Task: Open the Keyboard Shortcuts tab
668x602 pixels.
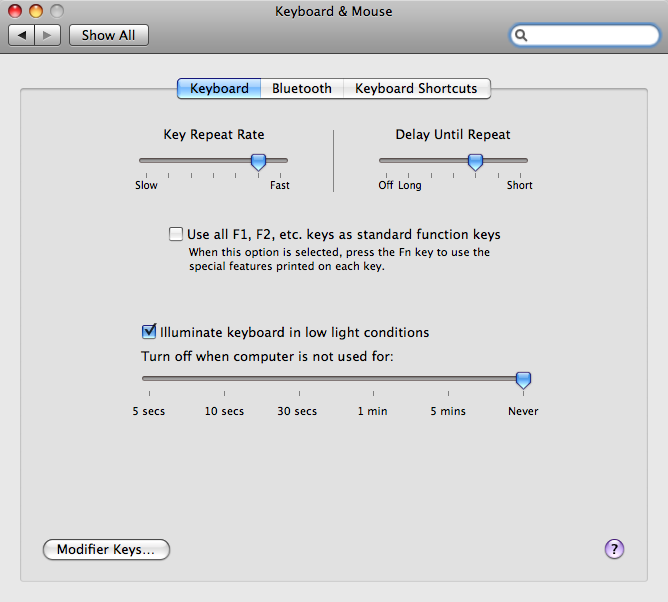Action: [416, 88]
